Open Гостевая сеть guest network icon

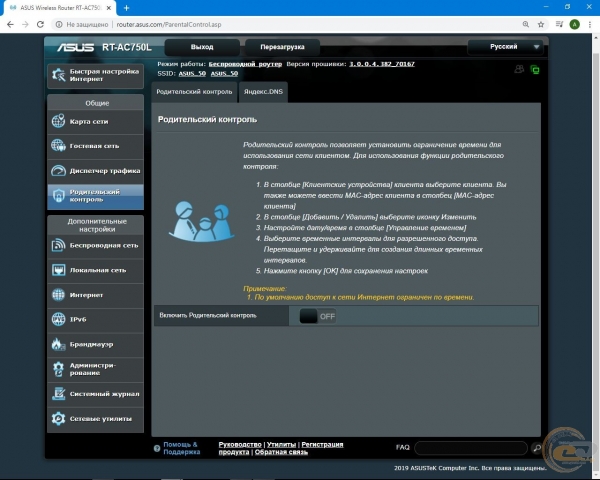pyautogui.click(x=58, y=146)
